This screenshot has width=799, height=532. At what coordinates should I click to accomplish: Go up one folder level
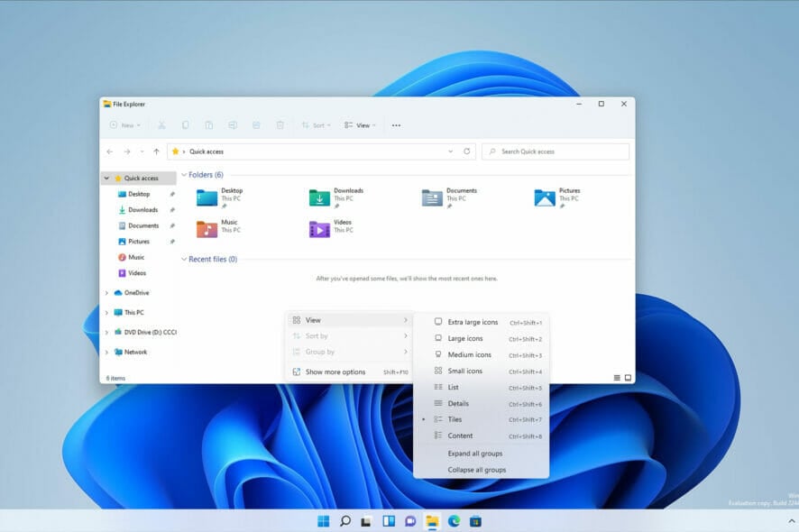point(156,151)
